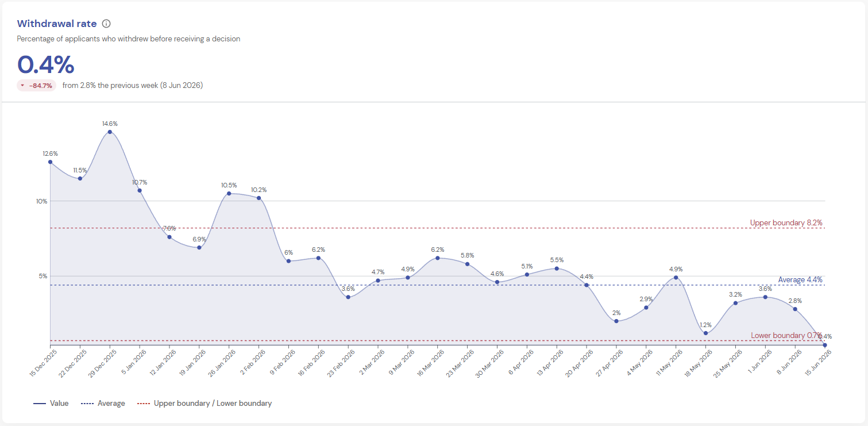Click the '1.2%' value label
The width and height of the screenshot is (868, 426).
[705, 325]
